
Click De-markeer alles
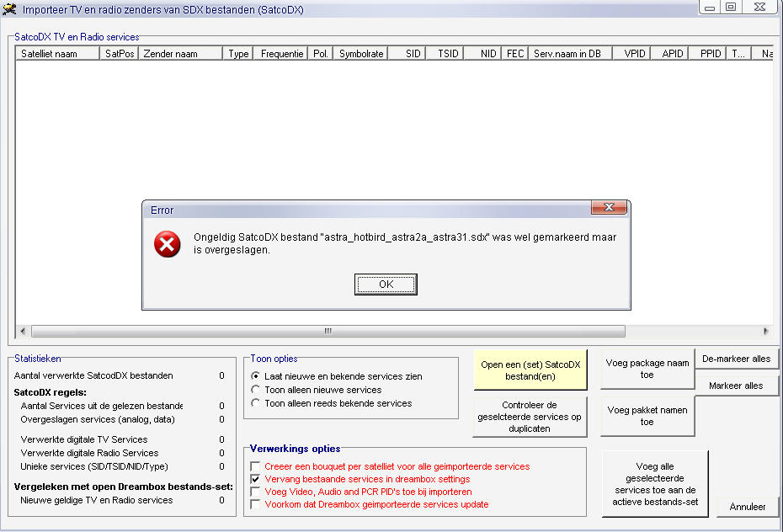pos(736,359)
